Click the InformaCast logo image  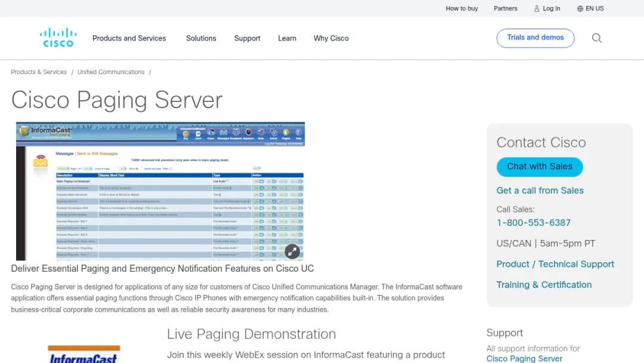pyautogui.click(x=84, y=354)
